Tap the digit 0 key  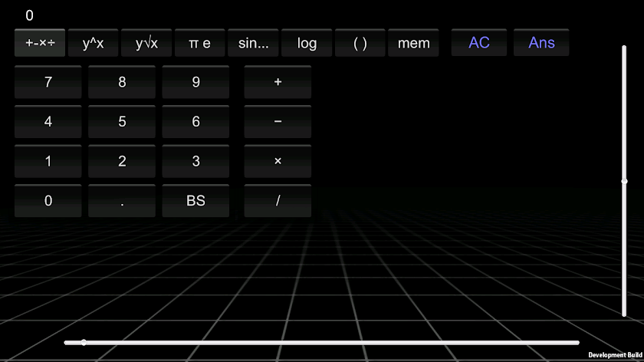click(48, 200)
